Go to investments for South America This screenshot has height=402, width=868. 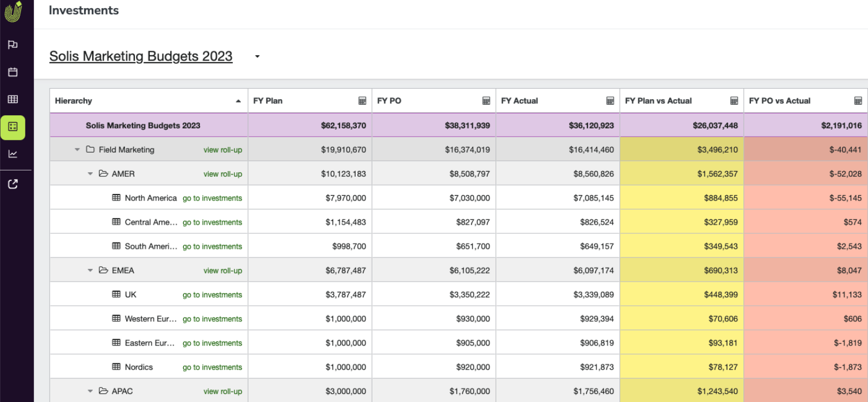click(x=212, y=246)
